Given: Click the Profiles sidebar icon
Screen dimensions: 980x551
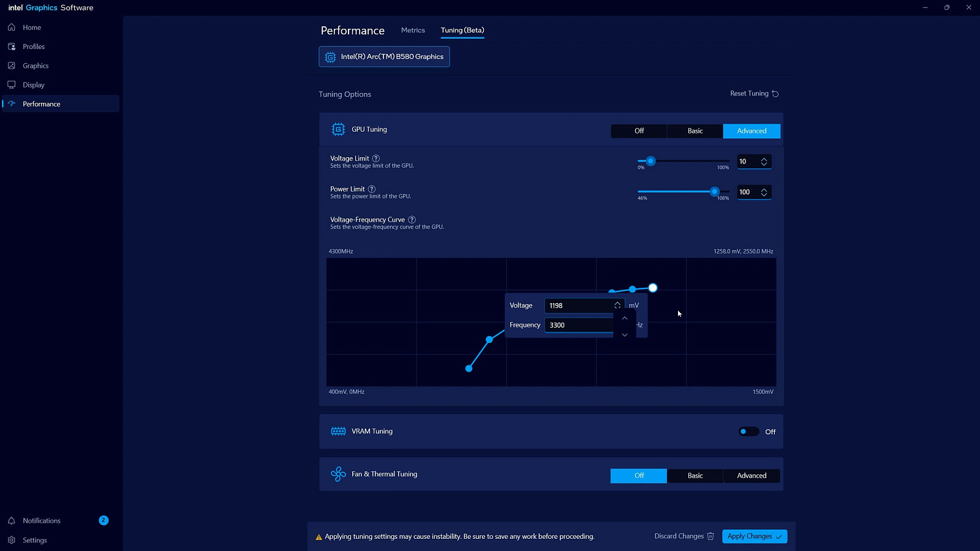Looking at the screenshot, I should tap(12, 47).
